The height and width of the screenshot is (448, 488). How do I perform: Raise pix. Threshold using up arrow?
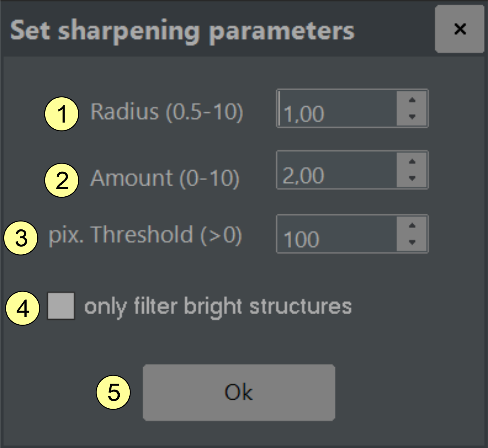412,226
